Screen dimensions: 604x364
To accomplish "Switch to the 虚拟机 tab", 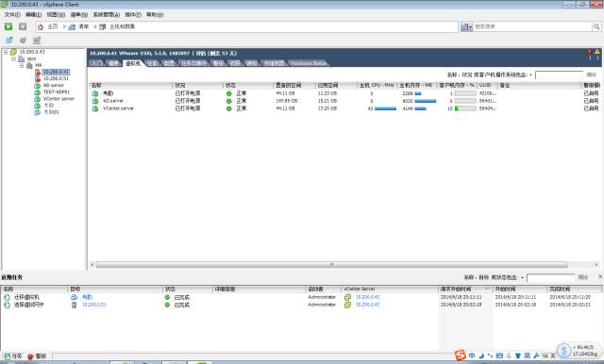I will point(133,63).
